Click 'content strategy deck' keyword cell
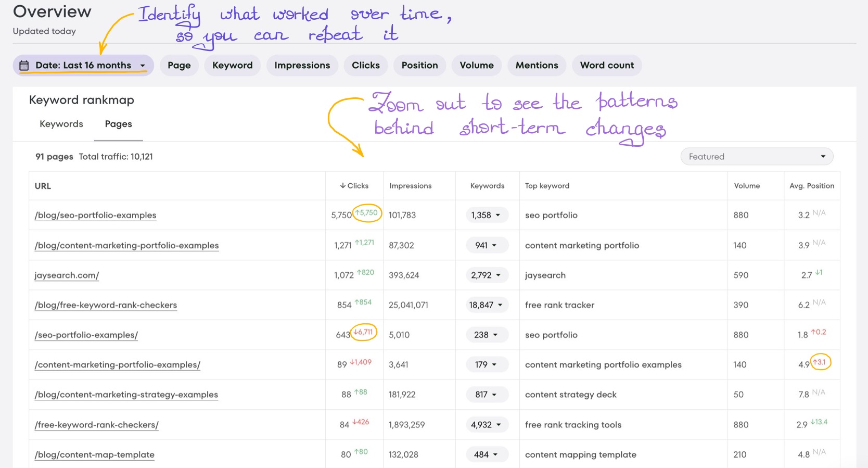This screenshot has width=868, height=468. [x=570, y=395]
